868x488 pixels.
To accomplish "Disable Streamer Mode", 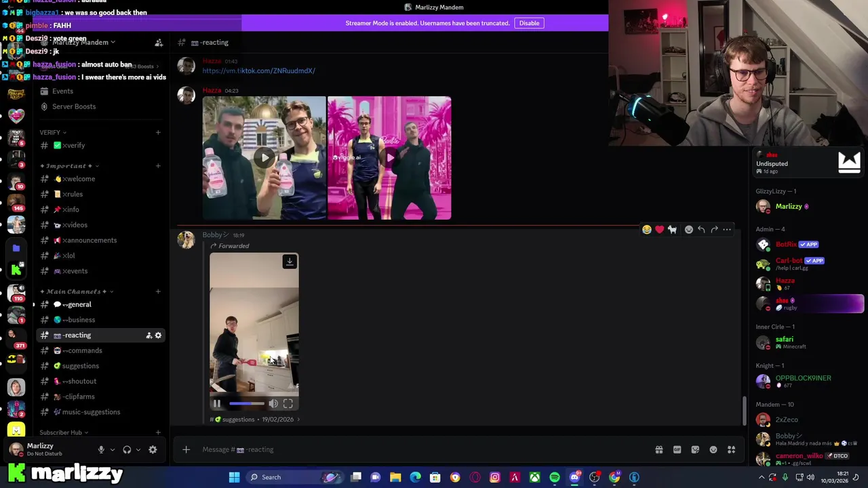I will (529, 23).
